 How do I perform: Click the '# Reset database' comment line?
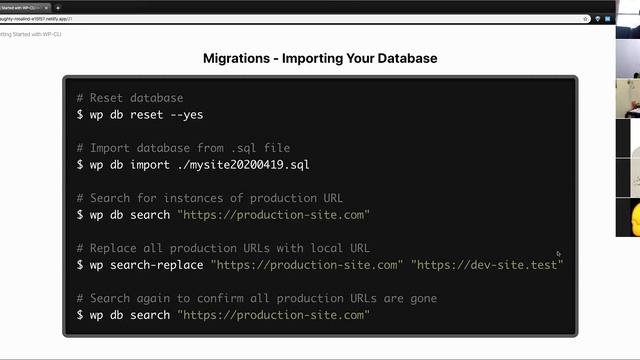click(130, 98)
